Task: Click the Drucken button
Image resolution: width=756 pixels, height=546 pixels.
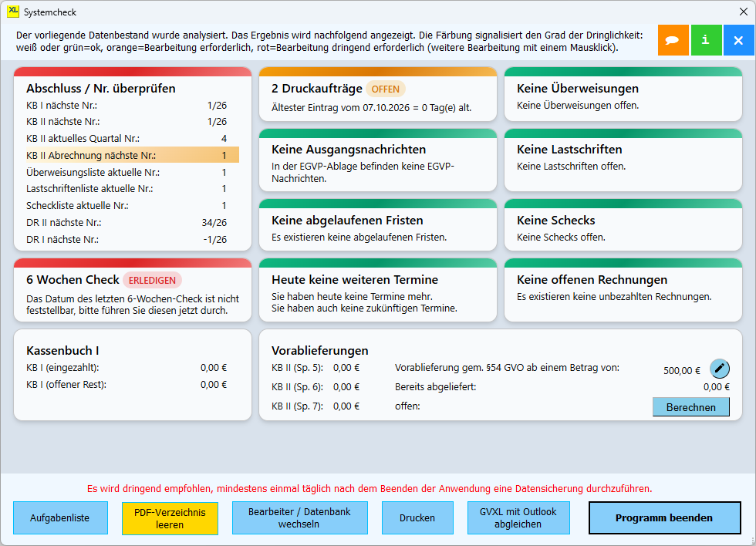Action: click(x=417, y=518)
